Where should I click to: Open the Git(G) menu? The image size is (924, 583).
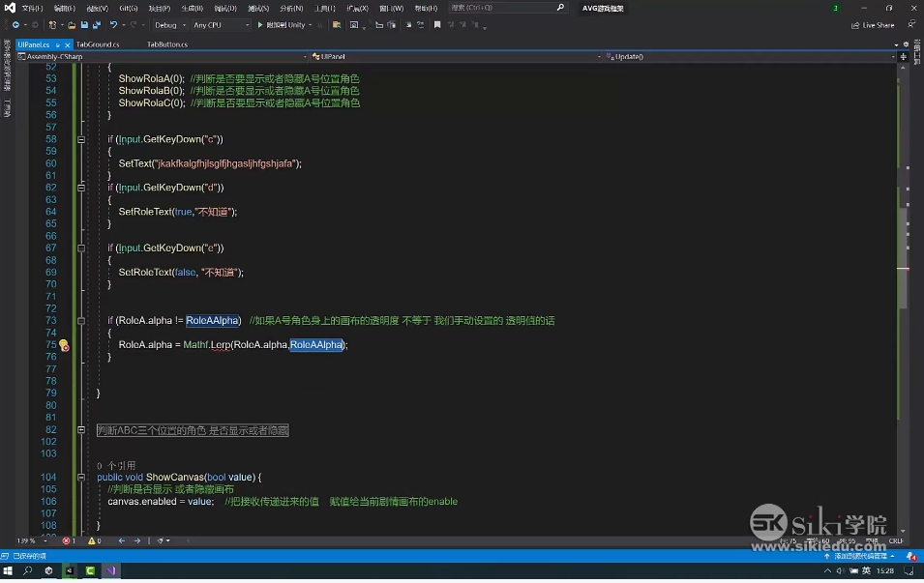128,9
